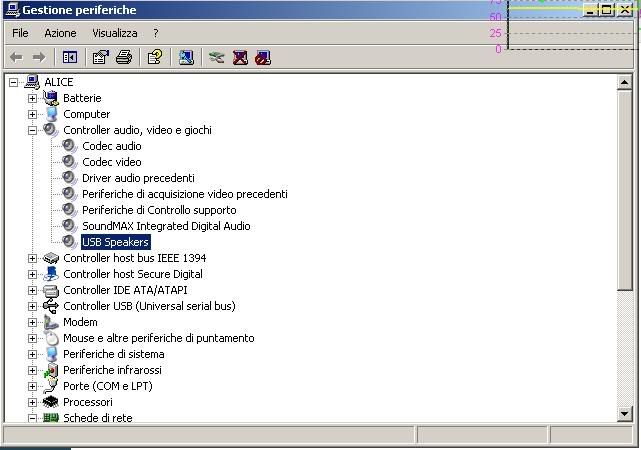Image resolution: width=641 pixels, height=450 pixels.
Task: Expand Controller USB (Universal serial bus)
Action: [32, 306]
